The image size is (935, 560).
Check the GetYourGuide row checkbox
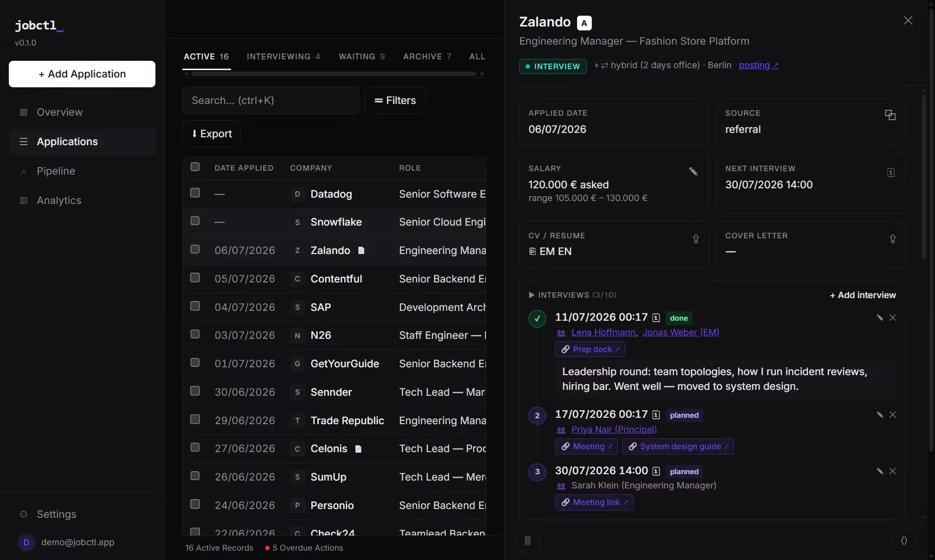pos(195,362)
